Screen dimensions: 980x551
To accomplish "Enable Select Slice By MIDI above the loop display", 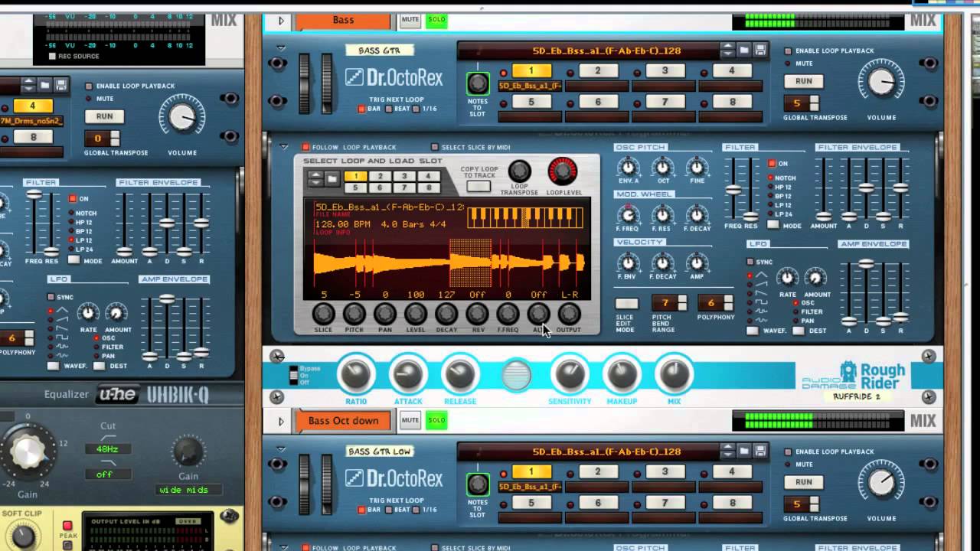I will (x=435, y=147).
